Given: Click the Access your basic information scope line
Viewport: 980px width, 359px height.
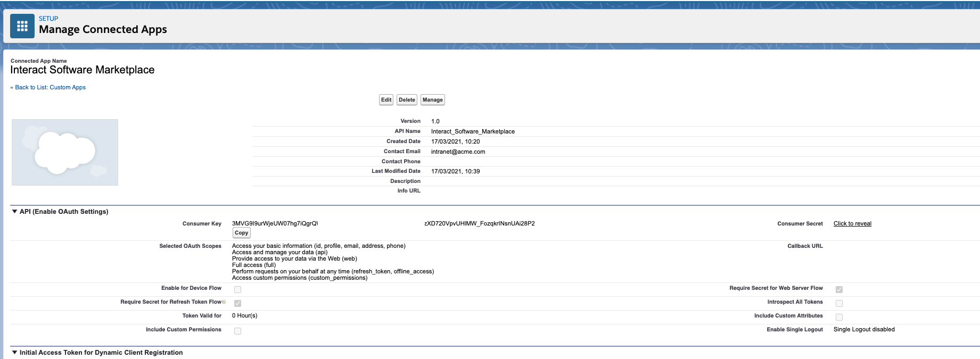Looking at the screenshot, I should [x=318, y=246].
